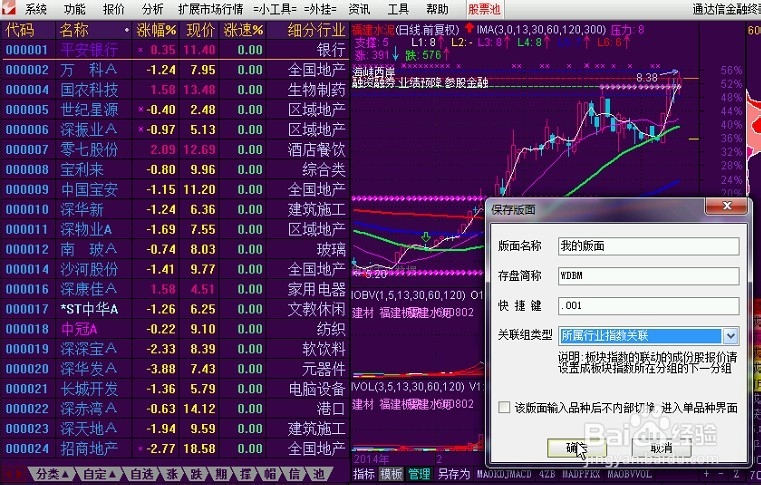This screenshot has height=485, width=761.
Task: Open the 系统 menu
Action: coord(35,9)
